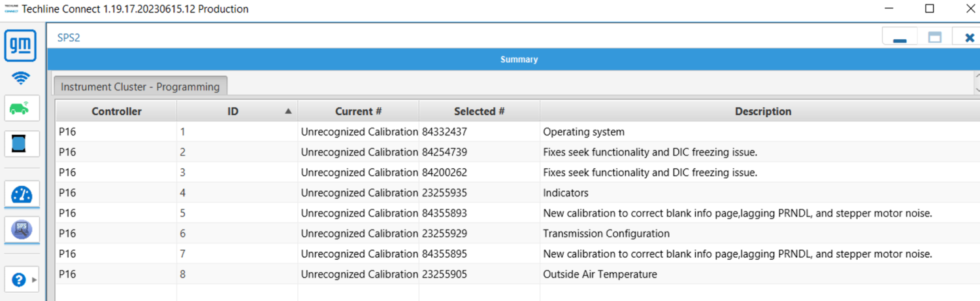Select the Outside Air Temperature row

click(x=517, y=274)
